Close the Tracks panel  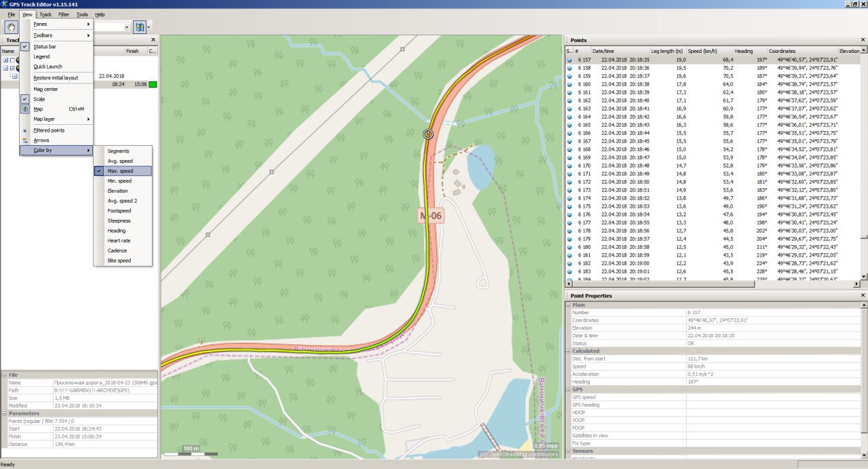pos(153,40)
